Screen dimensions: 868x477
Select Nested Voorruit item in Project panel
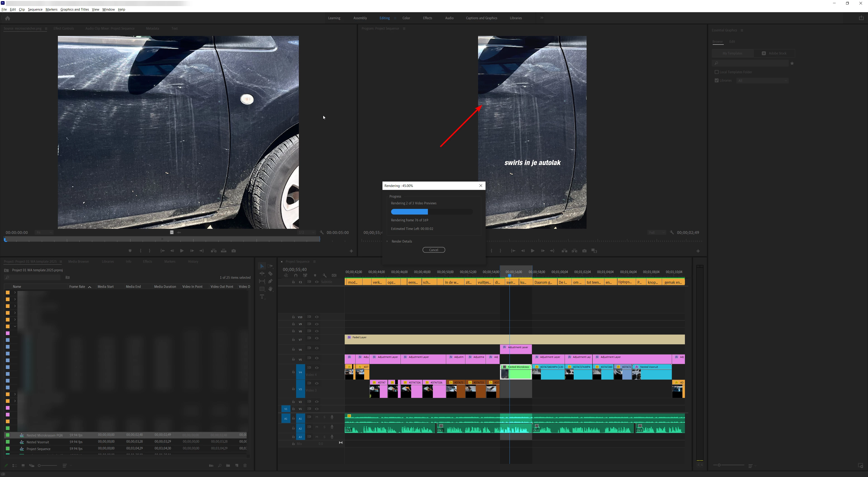[38, 442]
